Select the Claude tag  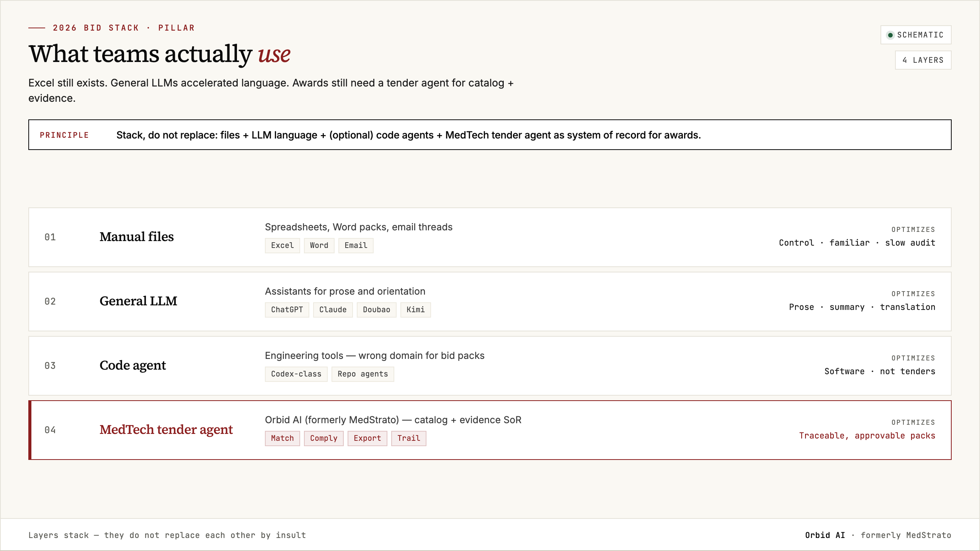333,310
